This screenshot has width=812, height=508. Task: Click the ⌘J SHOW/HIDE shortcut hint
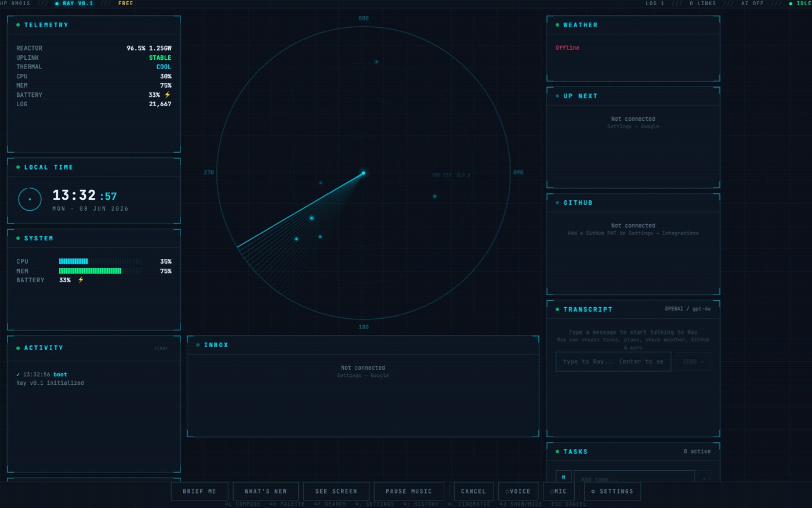(521, 504)
